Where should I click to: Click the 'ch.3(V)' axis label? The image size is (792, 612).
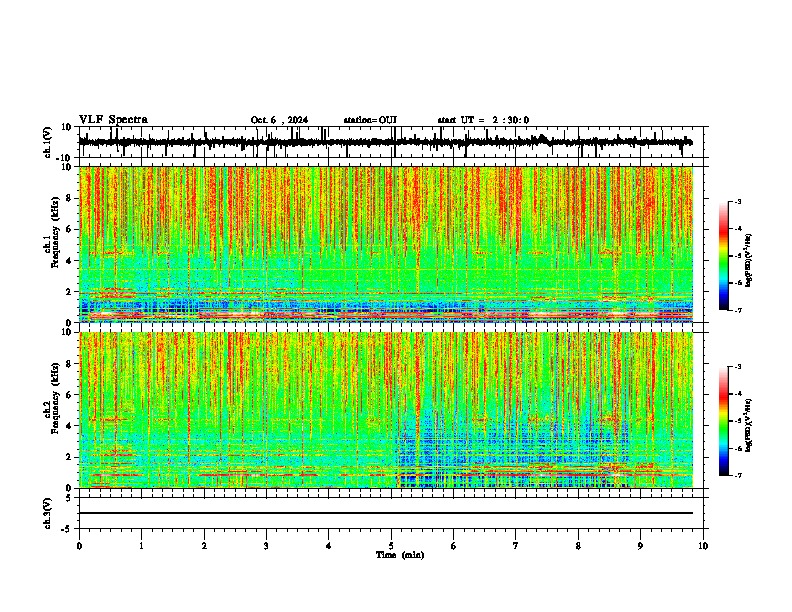pos(47,513)
